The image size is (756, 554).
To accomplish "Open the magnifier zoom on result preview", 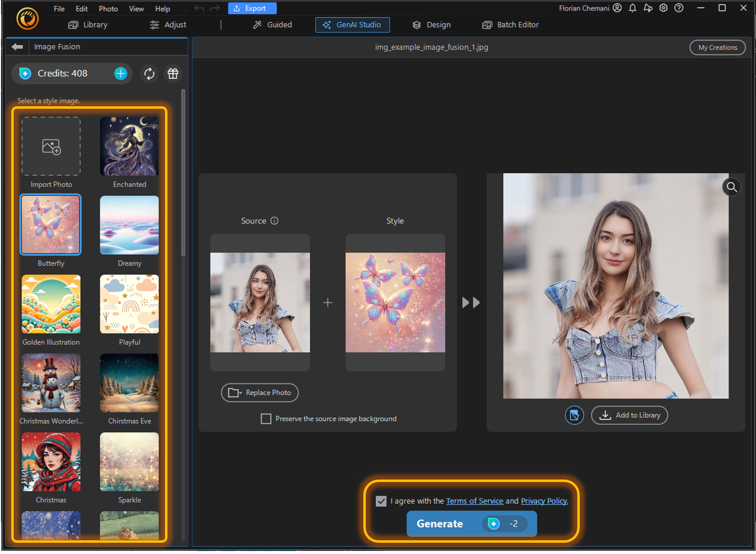I will click(731, 187).
